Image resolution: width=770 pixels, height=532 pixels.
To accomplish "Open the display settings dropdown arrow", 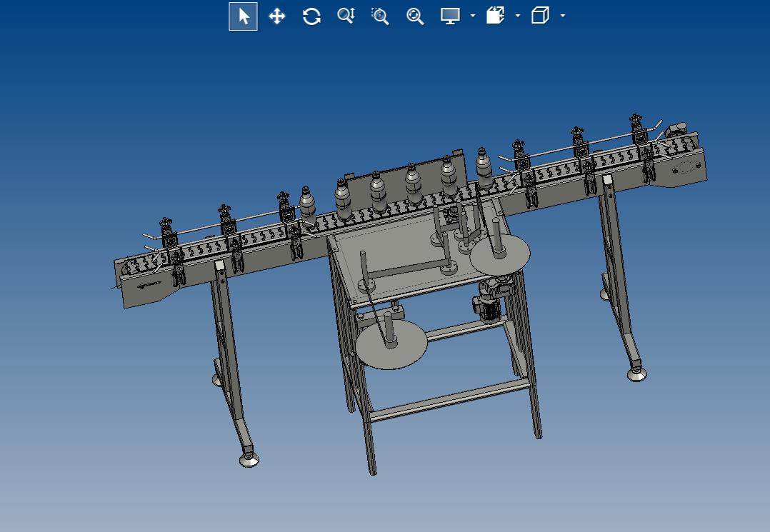I will pos(472,16).
